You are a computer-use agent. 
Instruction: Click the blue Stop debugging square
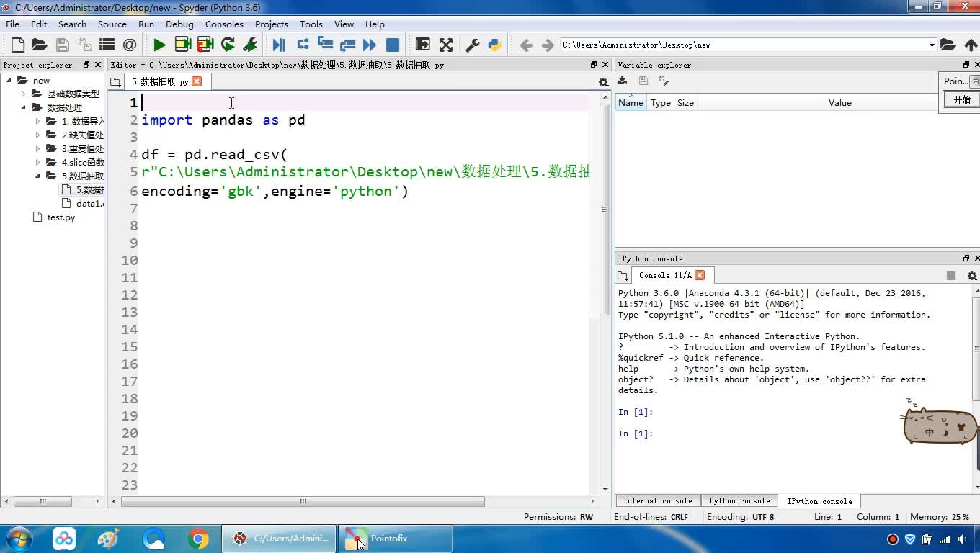(x=393, y=45)
